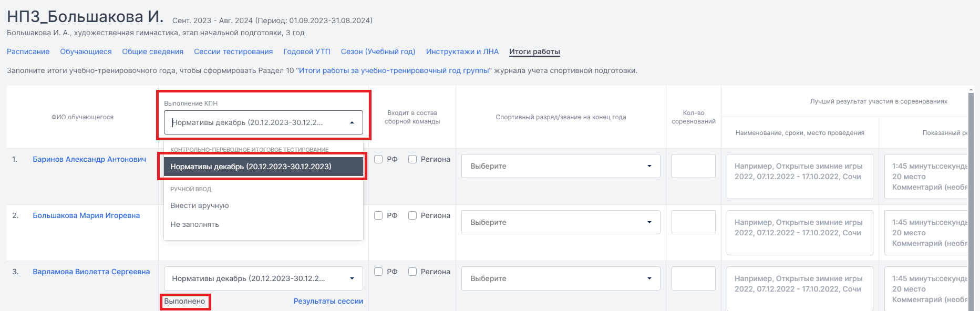
Task: Open Большакова Мария Игоревна profile
Action: click(86, 215)
